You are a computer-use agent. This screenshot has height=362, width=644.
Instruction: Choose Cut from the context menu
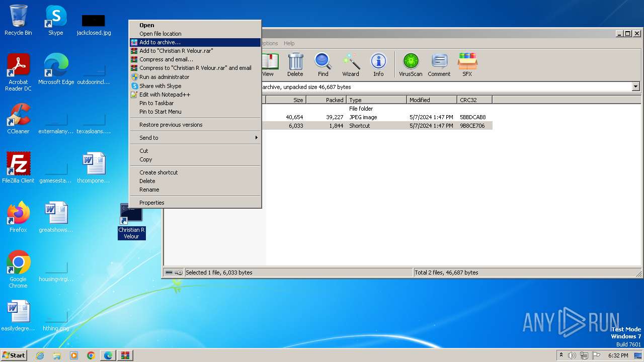[x=195, y=151]
